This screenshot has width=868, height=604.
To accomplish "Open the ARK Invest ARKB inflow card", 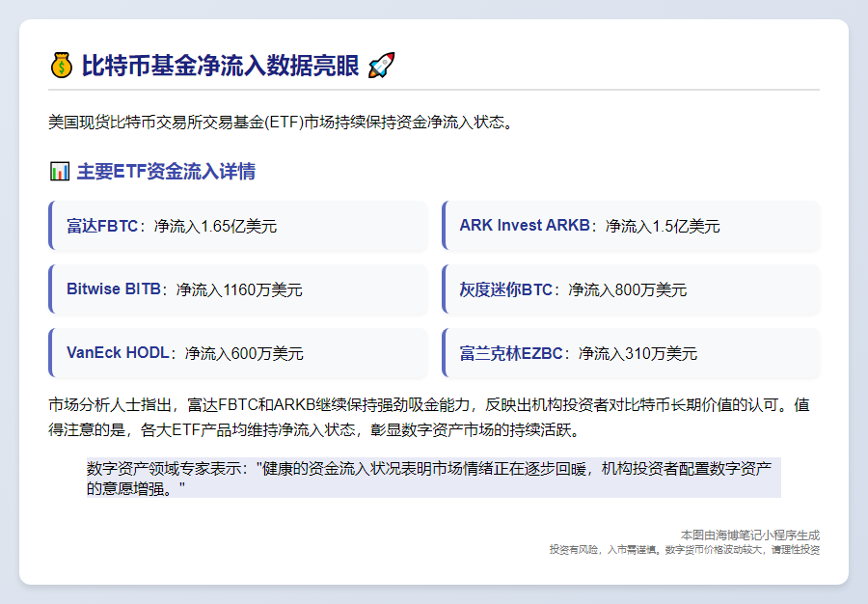I will [631, 226].
